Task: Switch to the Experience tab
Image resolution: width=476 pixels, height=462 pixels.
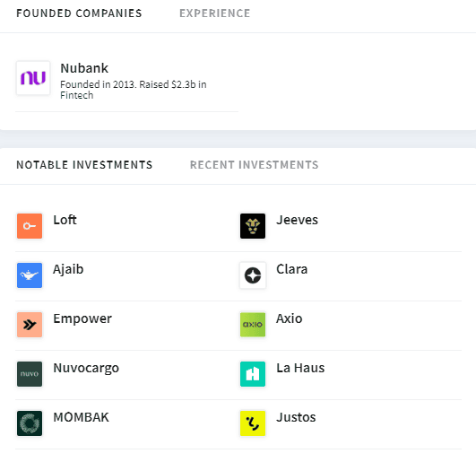Action: coord(215,13)
